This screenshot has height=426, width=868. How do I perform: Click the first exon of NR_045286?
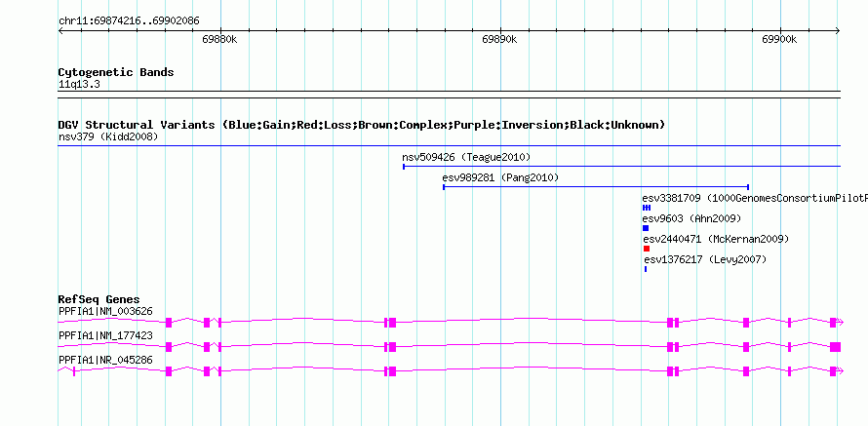coord(73,371)
